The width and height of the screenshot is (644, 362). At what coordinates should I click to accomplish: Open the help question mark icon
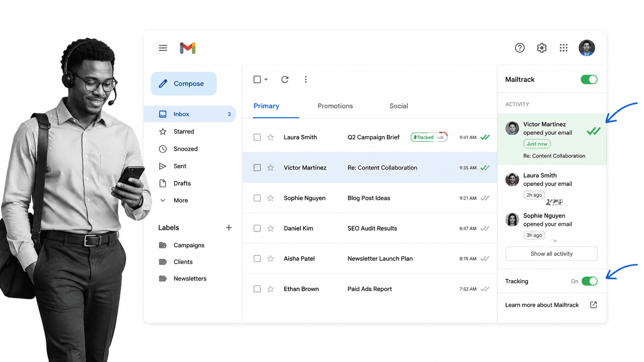[520, 48]
